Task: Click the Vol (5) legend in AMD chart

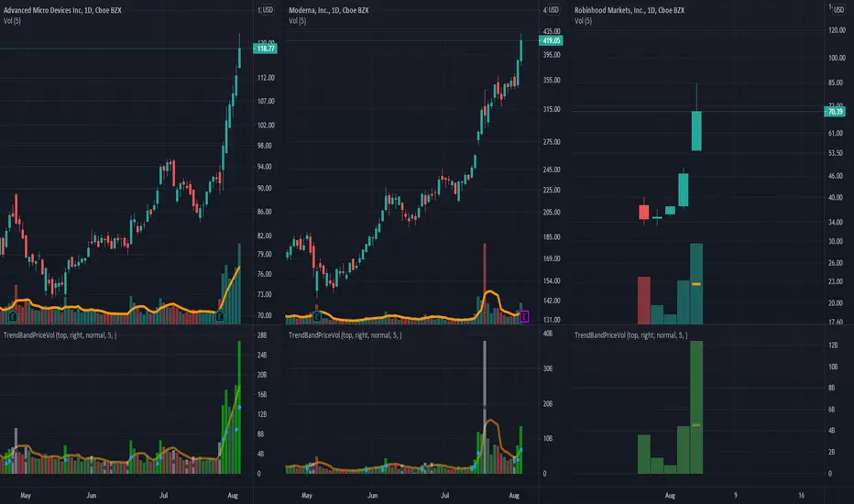Action: pos(12,21)
